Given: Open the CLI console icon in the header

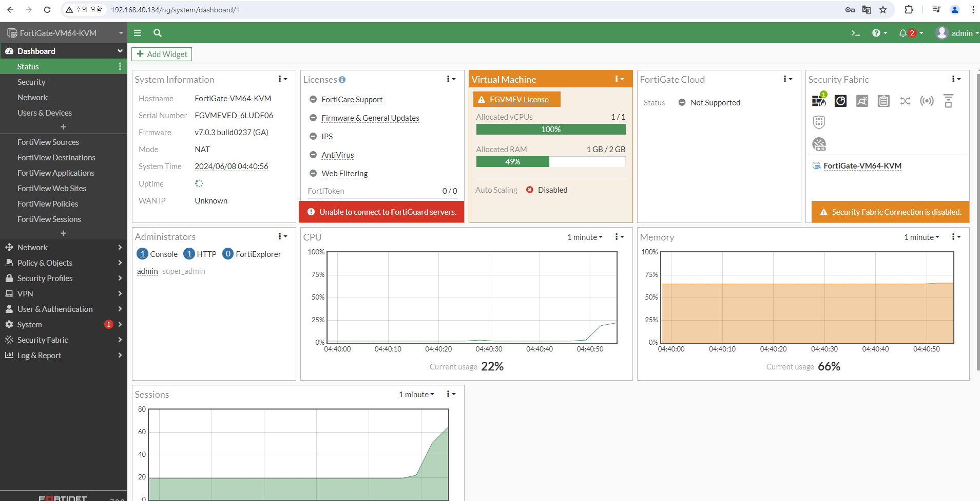Looking at the screenshot, I should tap(855, 33).
